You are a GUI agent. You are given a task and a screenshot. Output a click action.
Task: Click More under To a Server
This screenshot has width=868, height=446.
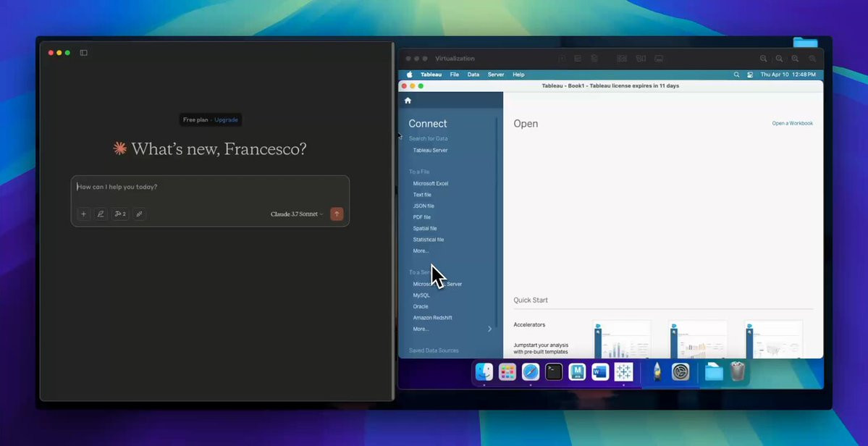tap(421, 329)
